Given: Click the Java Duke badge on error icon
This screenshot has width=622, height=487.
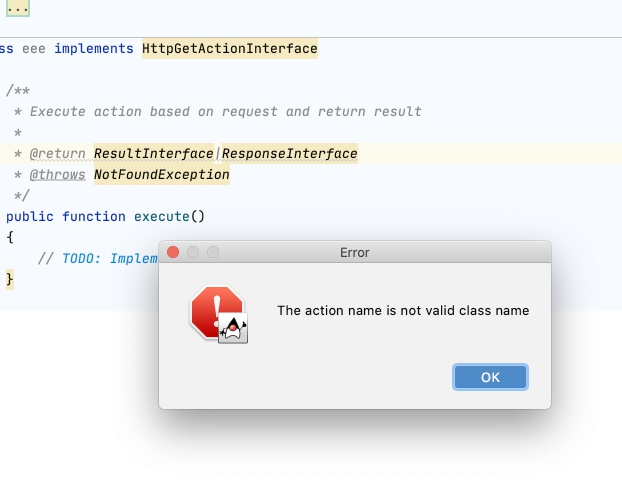Looking at the screenshot, I should (x=233, y=328).
